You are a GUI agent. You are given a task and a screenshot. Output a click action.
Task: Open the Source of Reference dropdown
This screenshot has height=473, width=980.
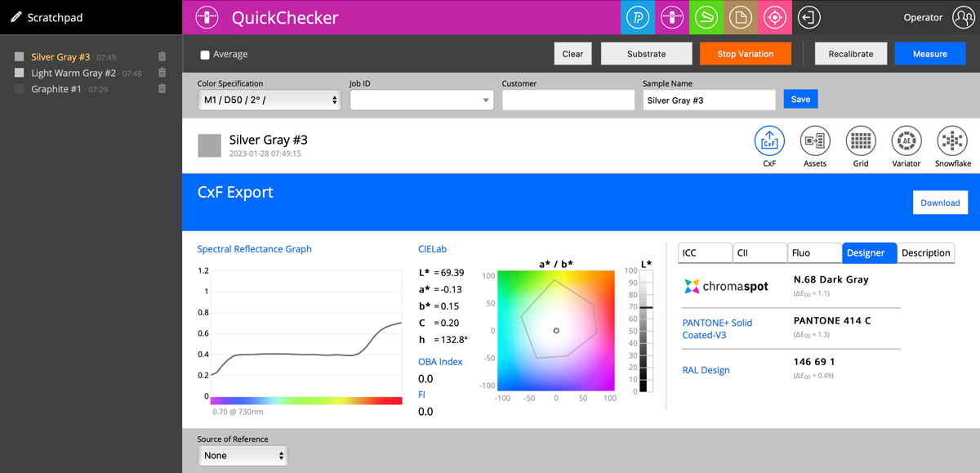pyautogui.click(x=243, y=455)
